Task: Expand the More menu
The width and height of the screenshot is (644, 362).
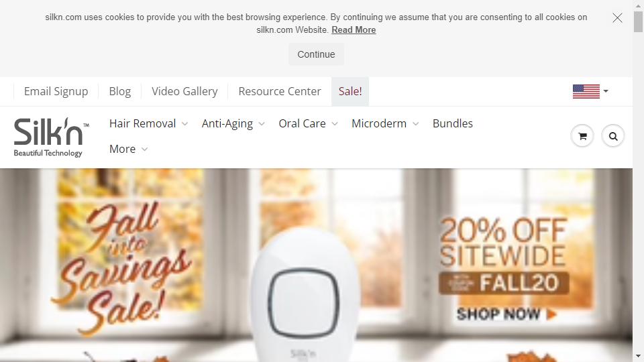Action: point(128,149)
